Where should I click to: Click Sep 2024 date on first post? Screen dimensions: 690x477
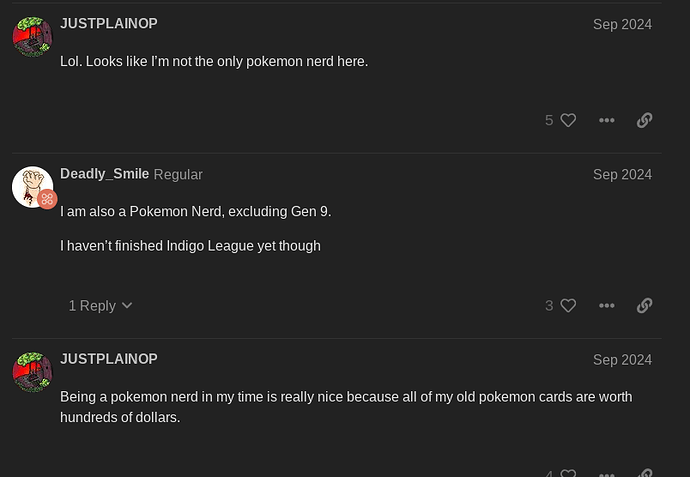point(622,24)
